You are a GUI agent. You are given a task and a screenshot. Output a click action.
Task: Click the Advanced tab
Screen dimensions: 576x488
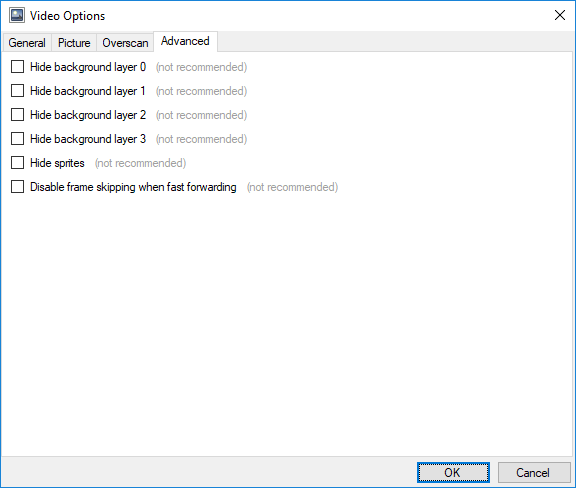coord(185,41)
